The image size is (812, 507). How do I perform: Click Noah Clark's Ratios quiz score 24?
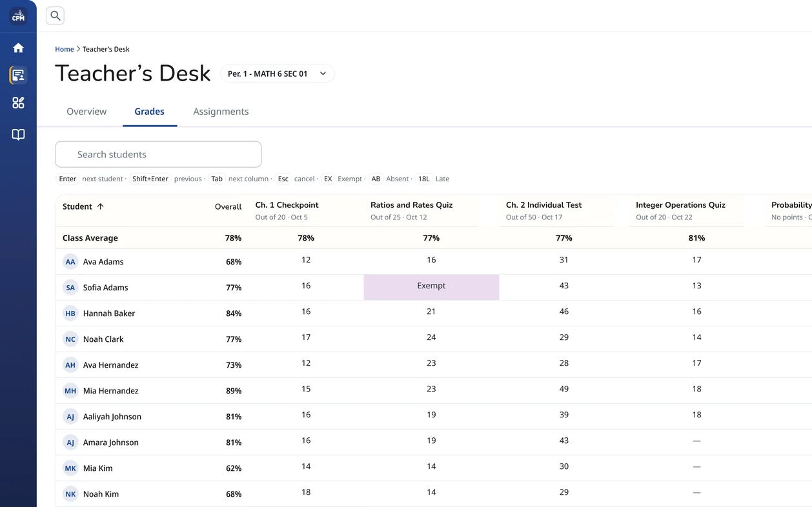pos(431,337)
